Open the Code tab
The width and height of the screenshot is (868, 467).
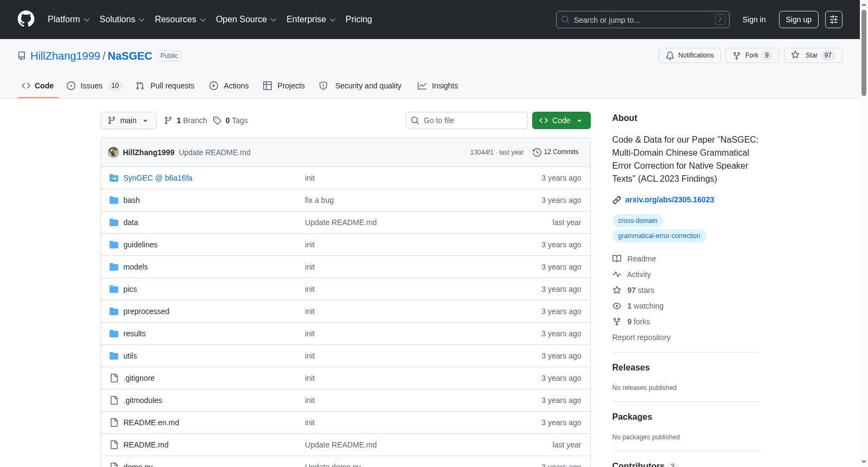coord(38,86)
